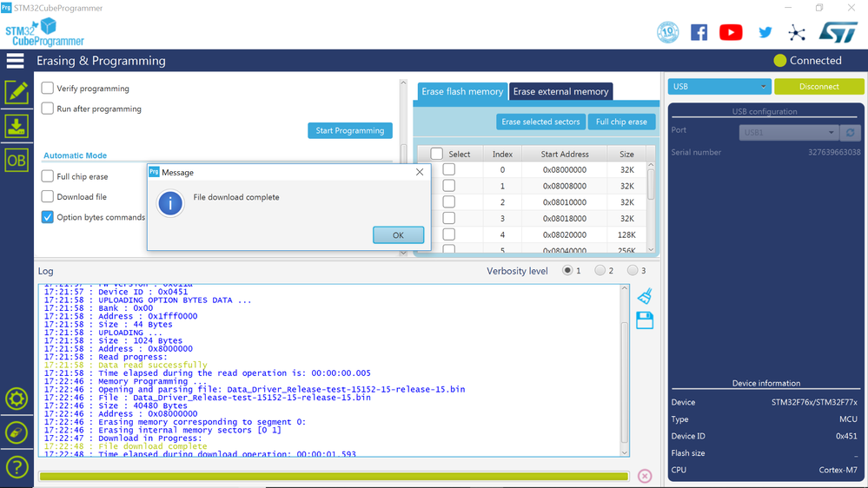The width and height of the screenshot is (868, 488).
Task: Click the STM32CubeProgrammer logo
Action: pos(45,33)
